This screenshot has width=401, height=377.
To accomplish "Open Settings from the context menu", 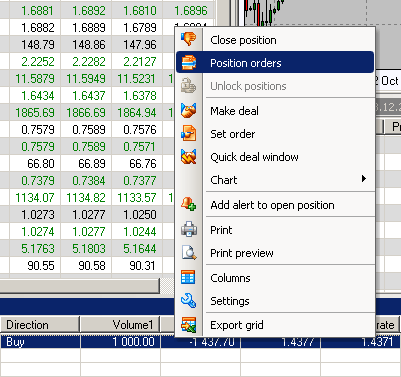I will tap(275, 301).
